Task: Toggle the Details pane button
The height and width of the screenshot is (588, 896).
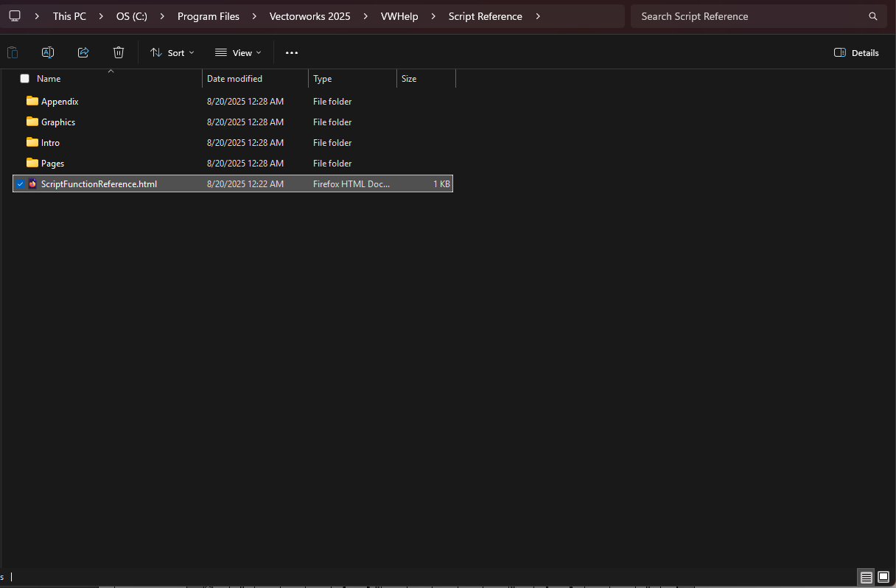Action: (x=856, y=52)
